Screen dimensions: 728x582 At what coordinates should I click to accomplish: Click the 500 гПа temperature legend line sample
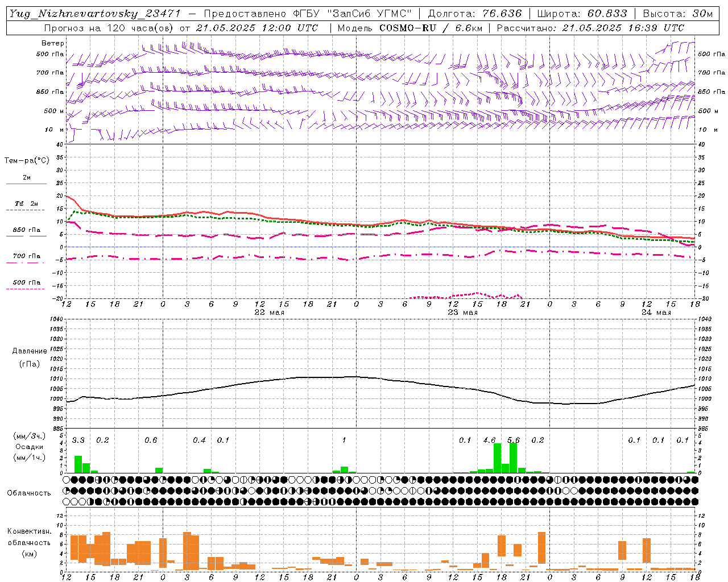(x=26, y=289)
